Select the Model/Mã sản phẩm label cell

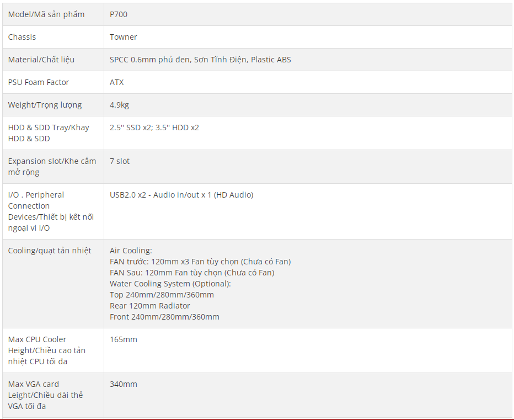tap(53, 14)
